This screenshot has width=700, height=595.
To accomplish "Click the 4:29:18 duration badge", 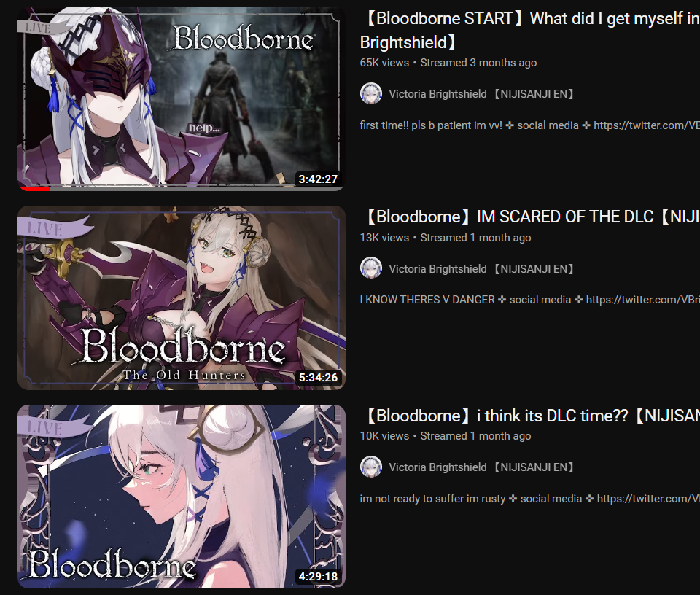I will [x=318, y=576].
